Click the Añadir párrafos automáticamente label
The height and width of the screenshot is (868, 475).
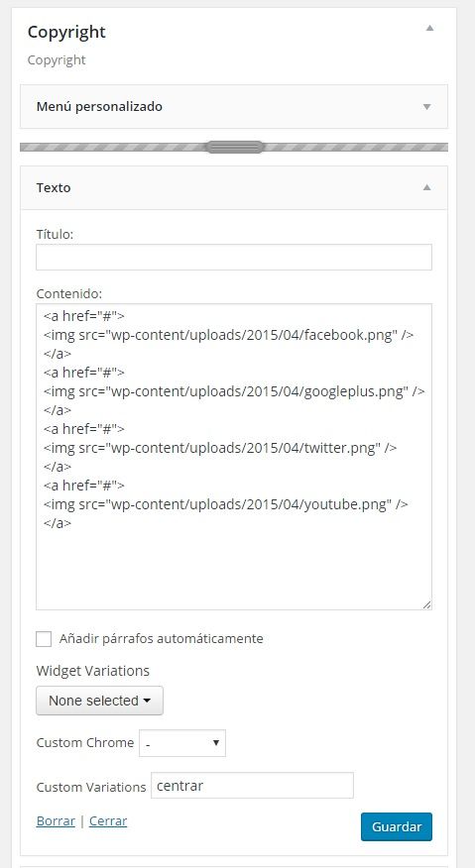click(x=161, y=639)
